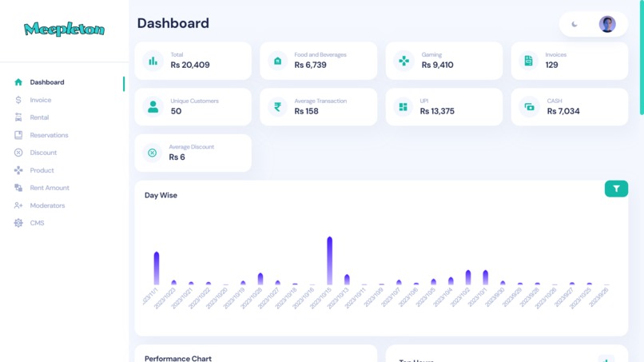Go to the Invoice page

click(40, 100)
